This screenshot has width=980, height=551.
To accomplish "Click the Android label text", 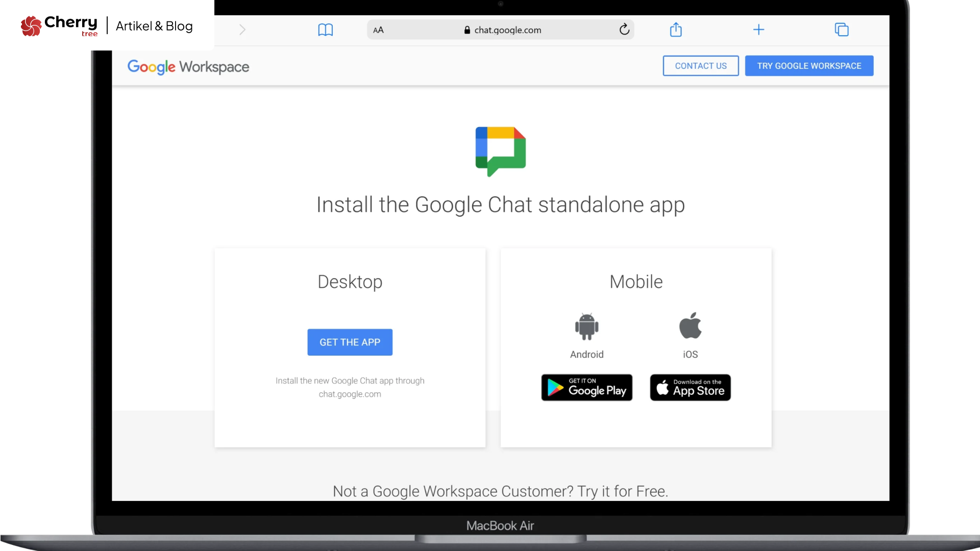I will (x=587, y=355).
